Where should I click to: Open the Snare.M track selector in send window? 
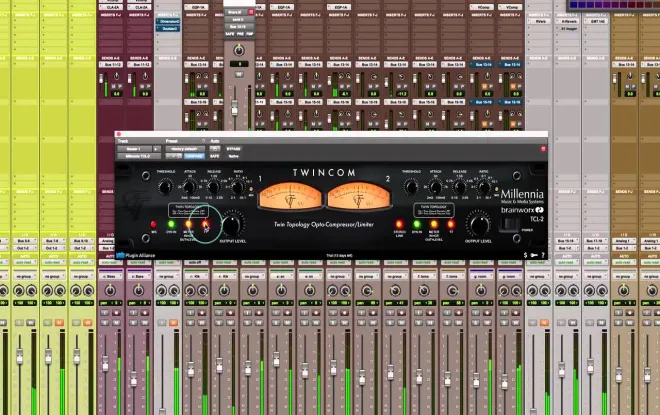click(x=236, y=12)
